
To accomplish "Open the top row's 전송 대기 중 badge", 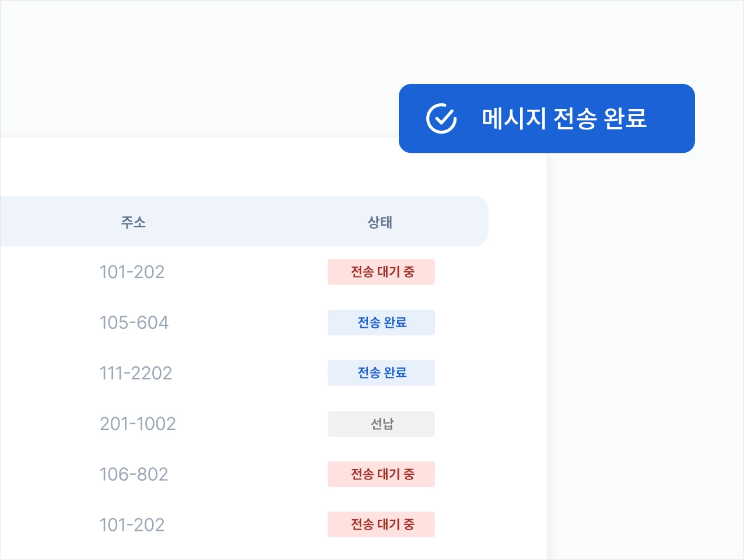I will pyautogui.click(x=381, y=272).
